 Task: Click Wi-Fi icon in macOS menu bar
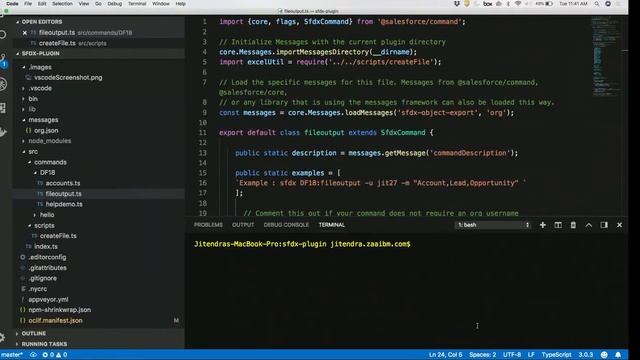pos(518,4)
